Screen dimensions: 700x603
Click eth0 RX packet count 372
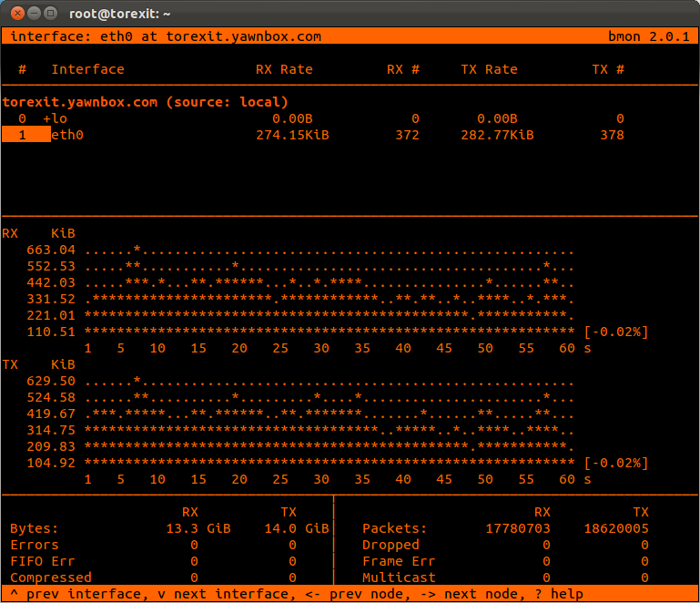click(x=407, y=135)
